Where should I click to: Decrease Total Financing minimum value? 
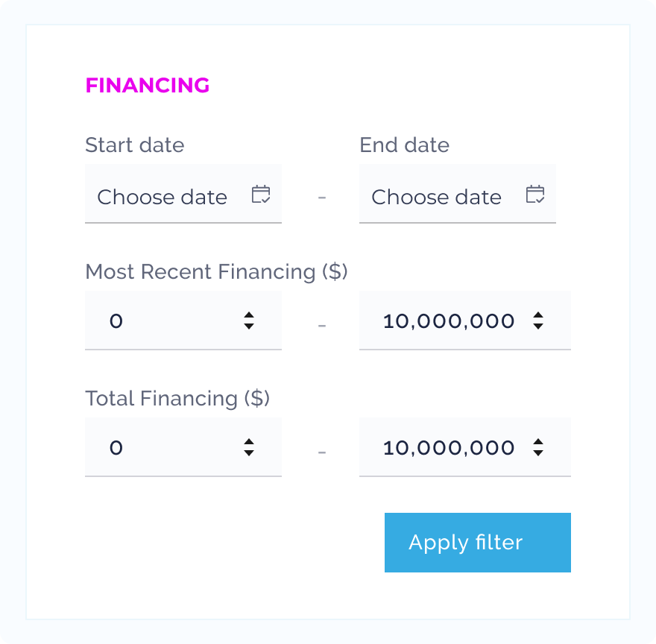249,453
